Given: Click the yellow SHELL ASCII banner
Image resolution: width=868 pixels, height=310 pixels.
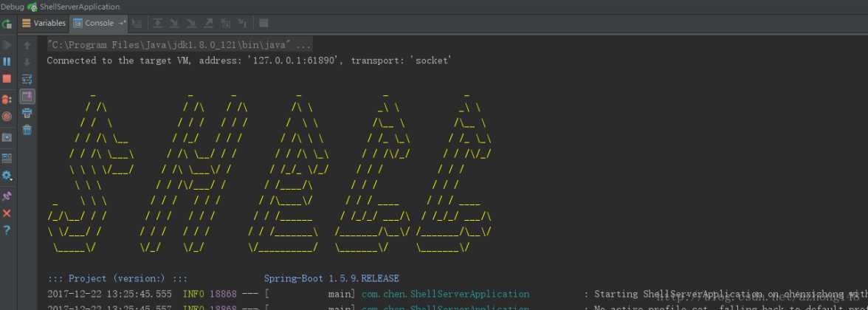Looking at the screenshot, I should [269, 173].
